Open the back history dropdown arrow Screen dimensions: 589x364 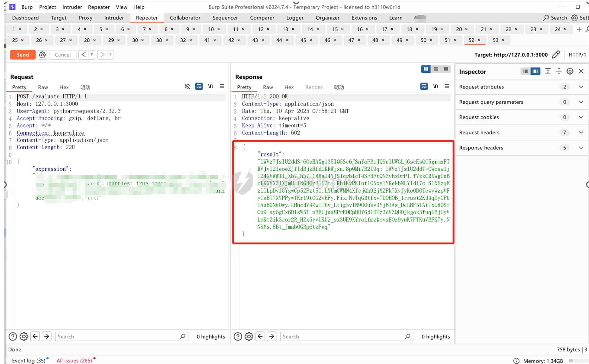coord(92,55)
